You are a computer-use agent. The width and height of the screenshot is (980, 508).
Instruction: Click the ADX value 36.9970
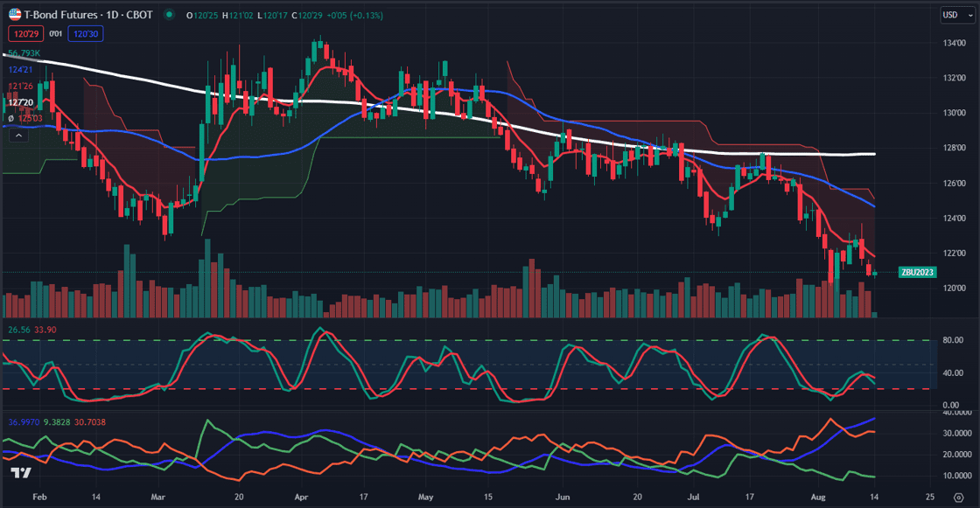click(x=24, y=422)
